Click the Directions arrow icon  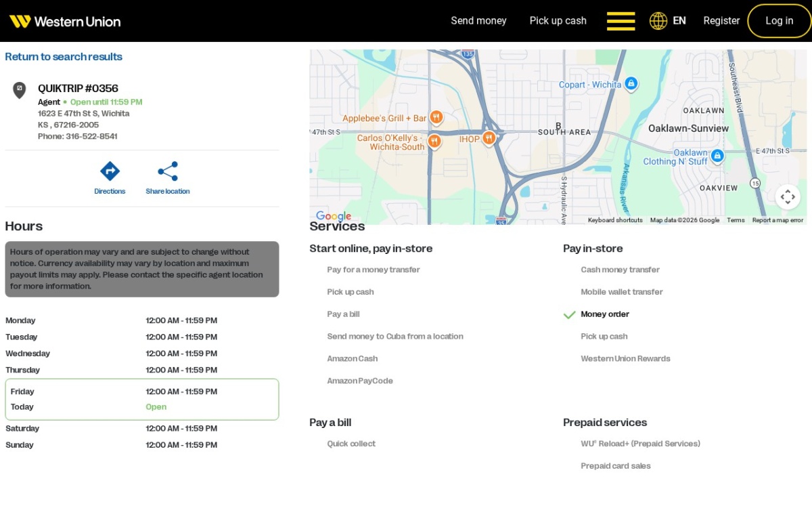point(110,171)
